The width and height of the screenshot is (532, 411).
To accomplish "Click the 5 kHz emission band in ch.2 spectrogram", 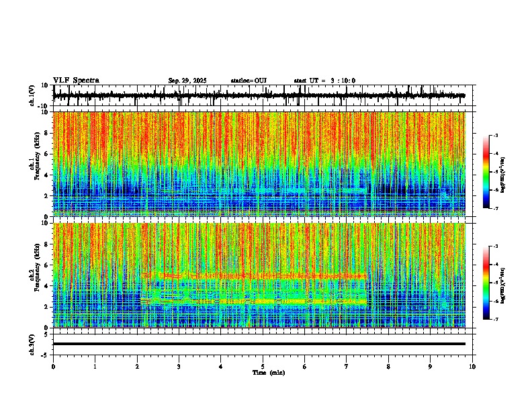I will click(x=255, y=276).
